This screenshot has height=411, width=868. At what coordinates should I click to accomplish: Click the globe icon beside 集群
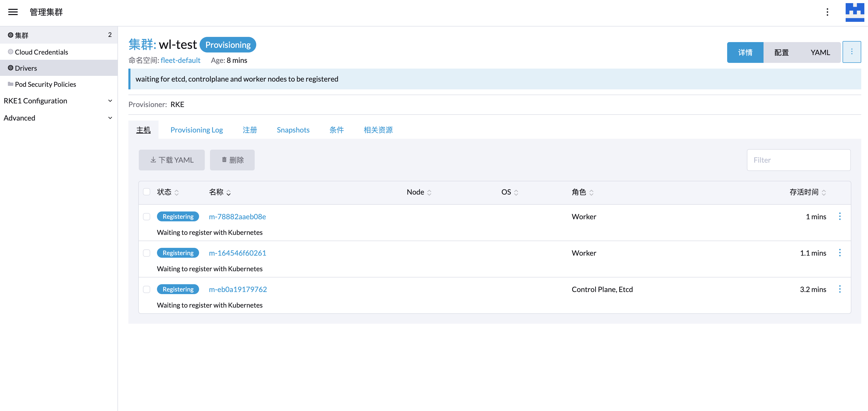click(10, 35)
